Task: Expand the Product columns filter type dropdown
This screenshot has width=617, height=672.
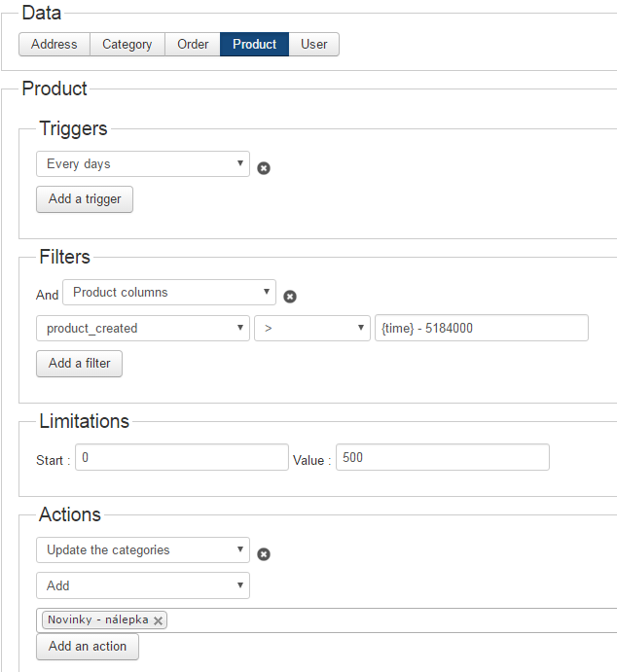Action: (x=169, y=293)
